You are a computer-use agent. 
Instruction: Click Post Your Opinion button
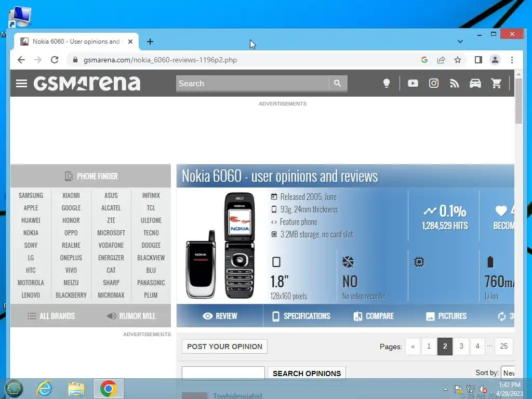(224, 347)
